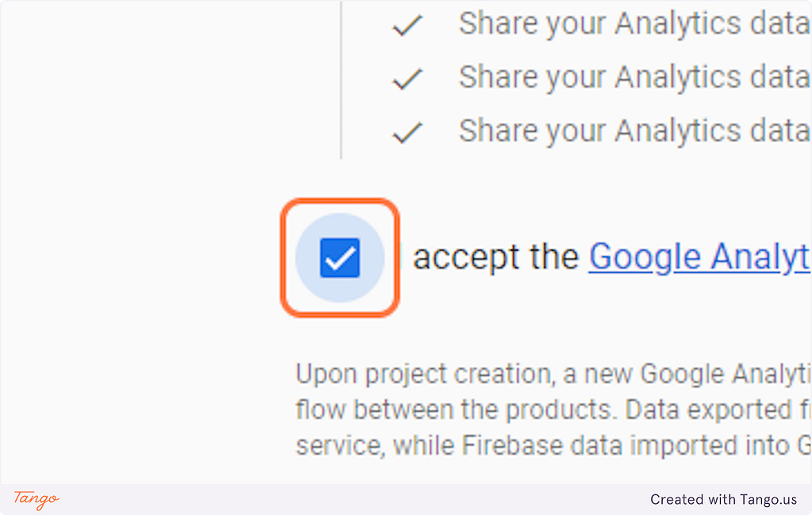
Task: Open the Google Analytics terms link
Action: pos(699,257)
